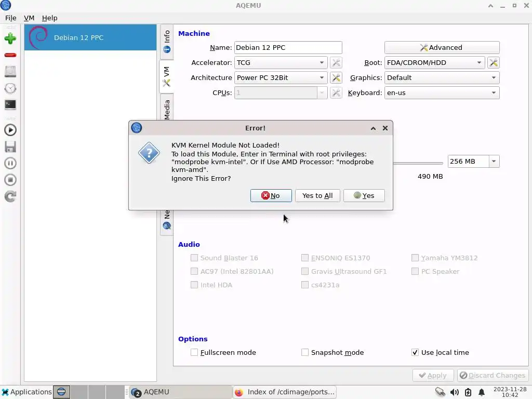This screenshot has height=399, width=532.
Task: Click Yes to All in Error dialog
Action: click(x=317, y=195)
